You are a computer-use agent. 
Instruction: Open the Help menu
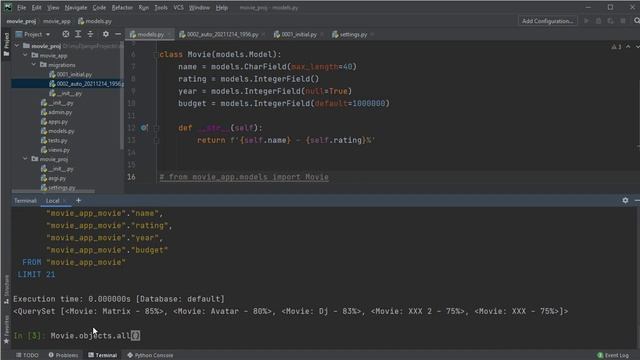point(222,8)
